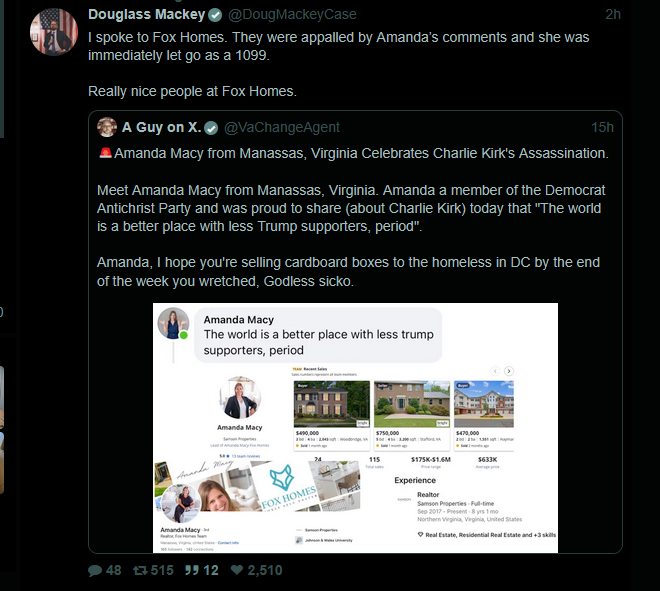Click the quoted tweet text body
660x591 pixels.
point(353,217)
